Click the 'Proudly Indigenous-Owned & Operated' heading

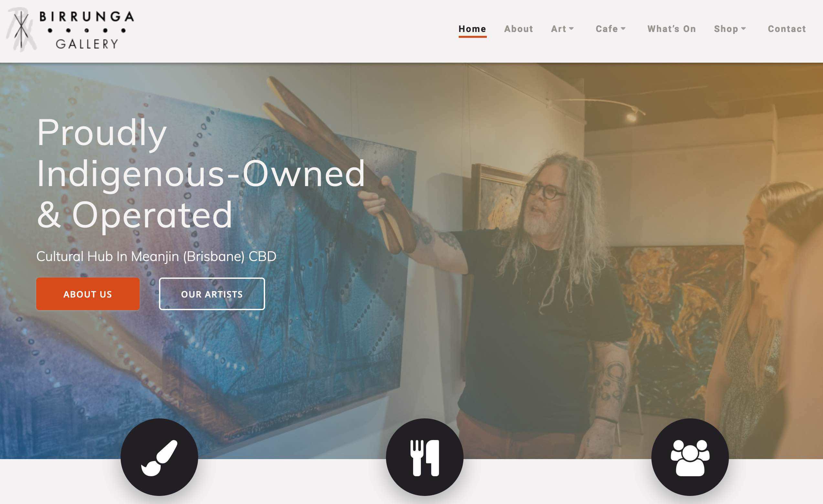(x=201, y=173)
